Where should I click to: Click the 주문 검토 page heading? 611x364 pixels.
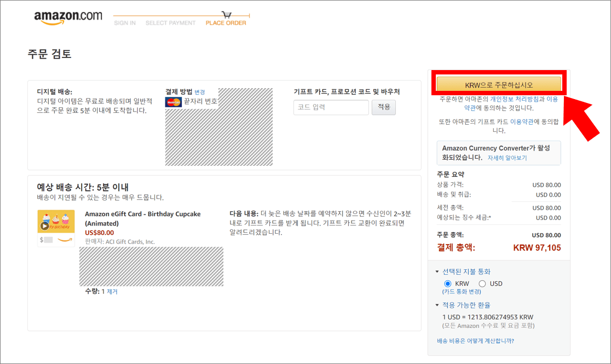pyautogui.click(x=49, y=54)
